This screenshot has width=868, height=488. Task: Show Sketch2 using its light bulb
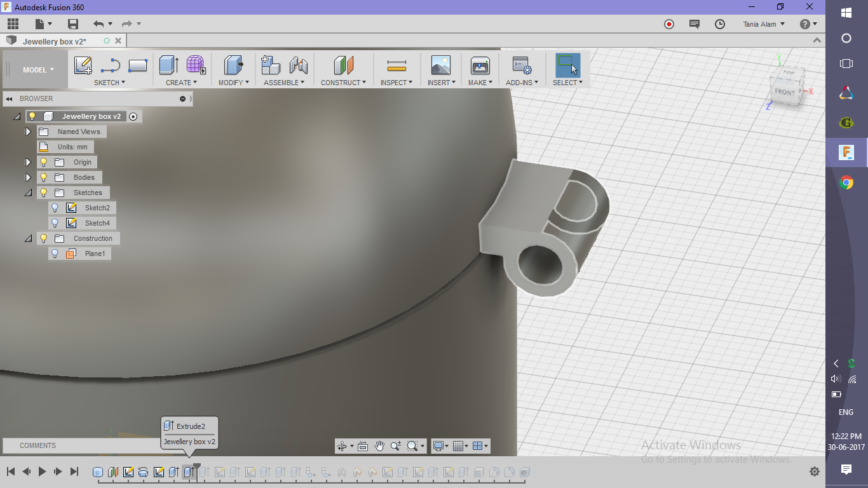point(55,208)
